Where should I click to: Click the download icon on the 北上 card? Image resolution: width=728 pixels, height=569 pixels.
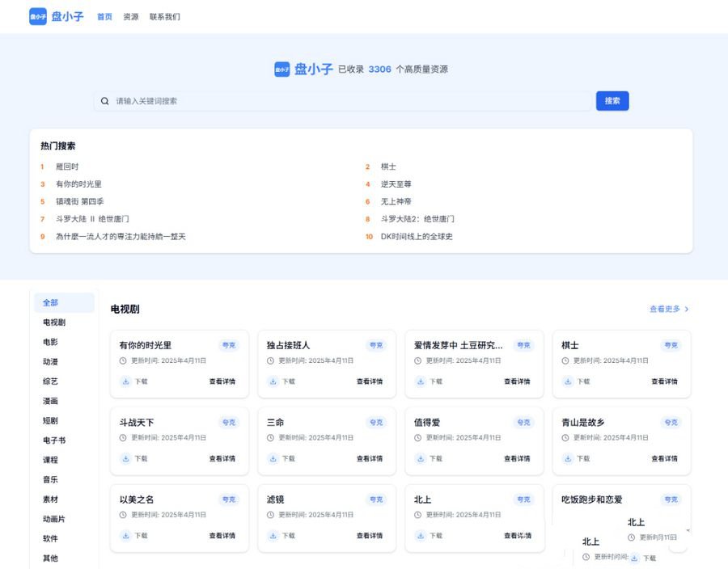point(419,535)
